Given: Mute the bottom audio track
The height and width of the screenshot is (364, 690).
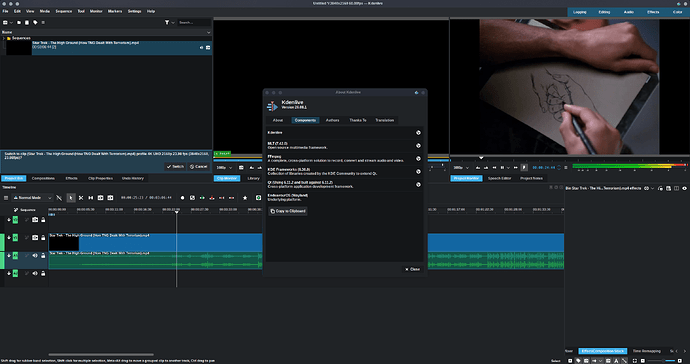Looking at the screenshot, I should pyautogui.click(x=35, y=273).
